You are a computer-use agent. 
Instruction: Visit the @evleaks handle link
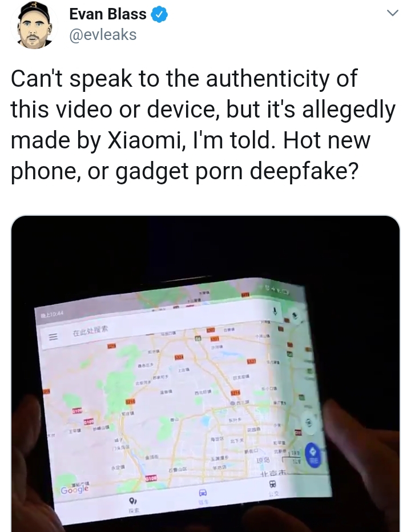tap(103, 35)
